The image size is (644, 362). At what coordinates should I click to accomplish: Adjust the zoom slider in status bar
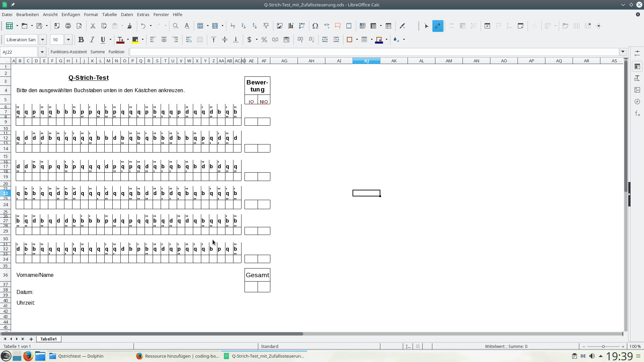click(603, 346)
